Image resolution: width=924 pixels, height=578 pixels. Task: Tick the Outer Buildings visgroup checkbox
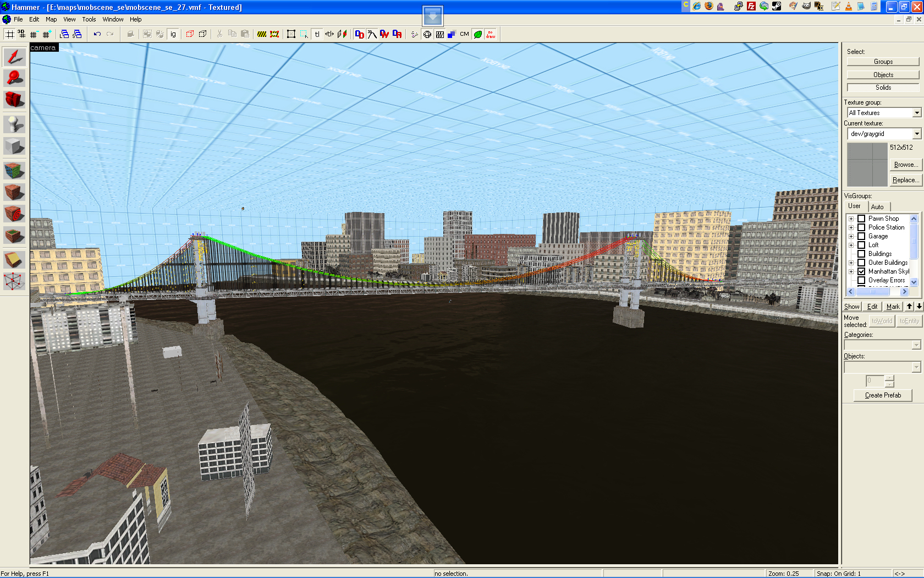861,263
